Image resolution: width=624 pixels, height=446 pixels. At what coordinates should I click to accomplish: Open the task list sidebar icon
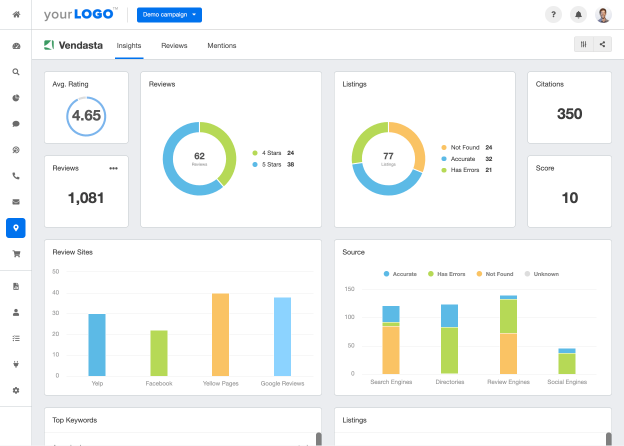coord(16,338)
